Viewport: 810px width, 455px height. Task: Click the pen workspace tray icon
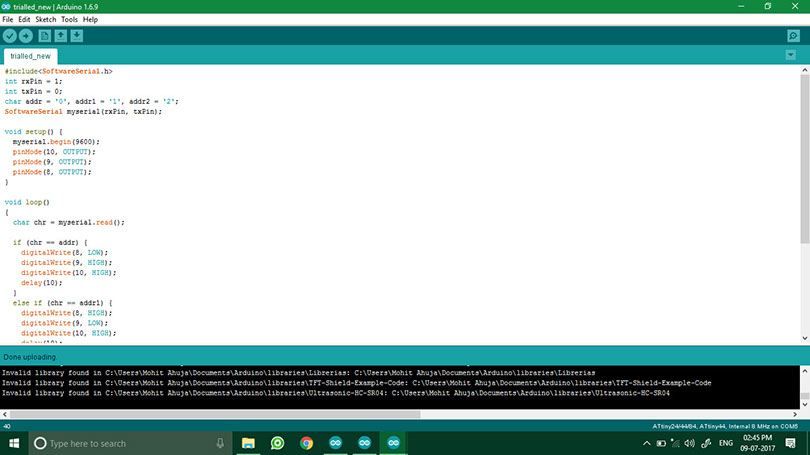click(706, 444)
